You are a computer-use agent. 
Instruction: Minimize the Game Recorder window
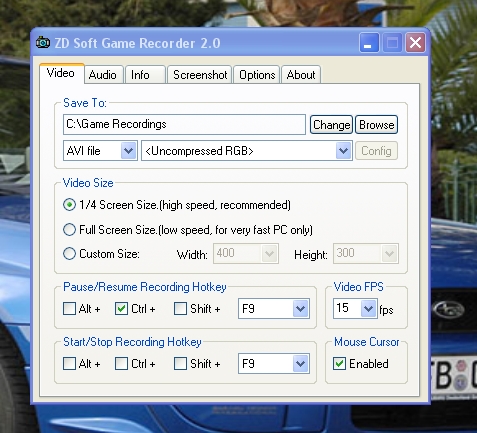(369, 42)
